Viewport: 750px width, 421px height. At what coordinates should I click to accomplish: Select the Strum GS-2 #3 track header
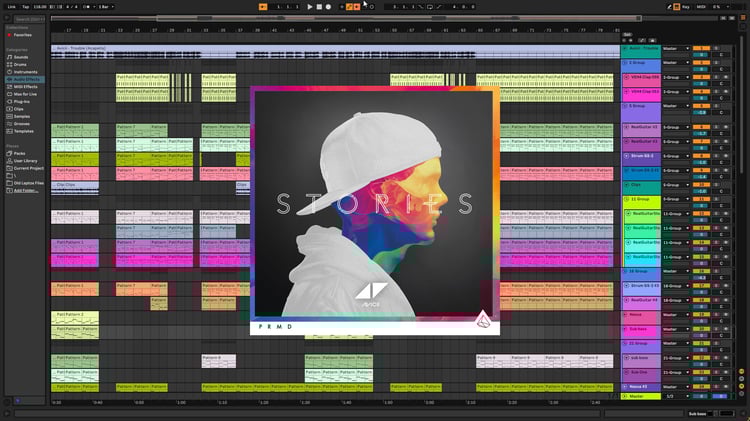(641, 289)
